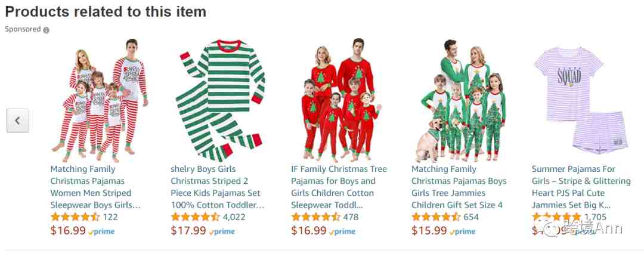The height and width of the screenshot is (256, 644).
Task: View star rating with 478 reviews
Action: pyautogui.click(x=316, y=217)
